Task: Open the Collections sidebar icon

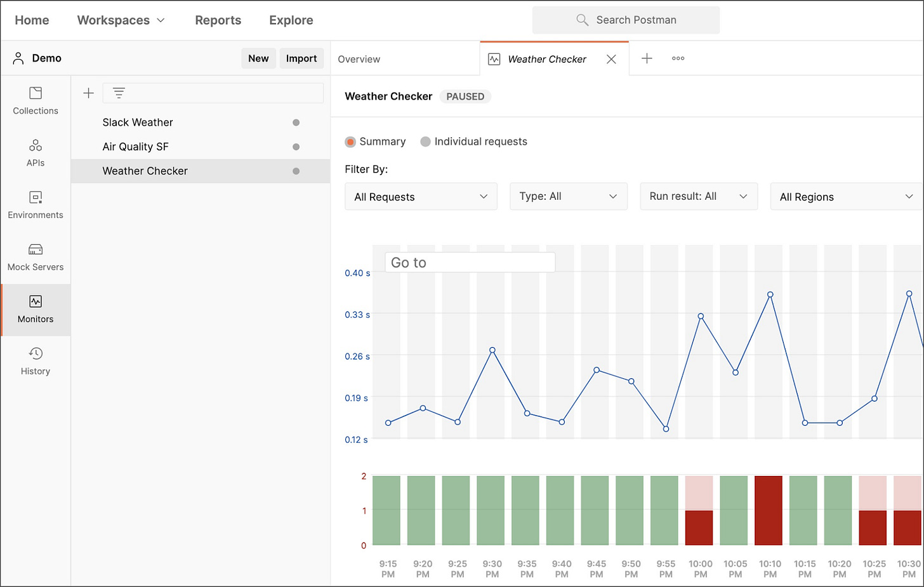Action: pyautogui.click(x=36, y=101)
